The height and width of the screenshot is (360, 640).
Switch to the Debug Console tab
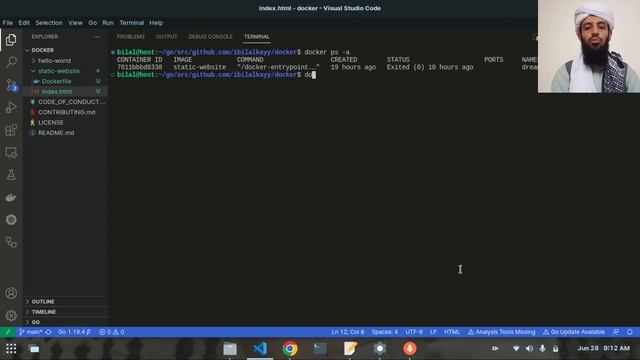pos(211,37)
